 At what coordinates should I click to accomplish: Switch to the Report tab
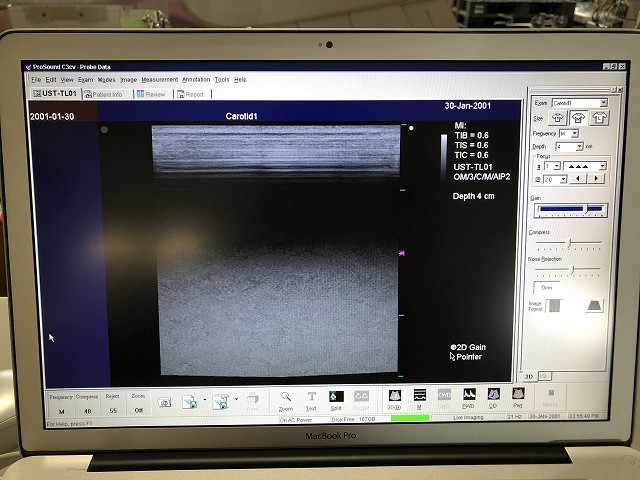pos(193,94)
